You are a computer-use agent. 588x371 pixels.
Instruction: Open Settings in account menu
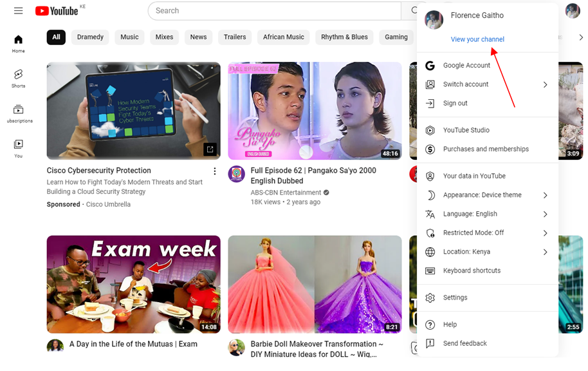tap(455, 298)
